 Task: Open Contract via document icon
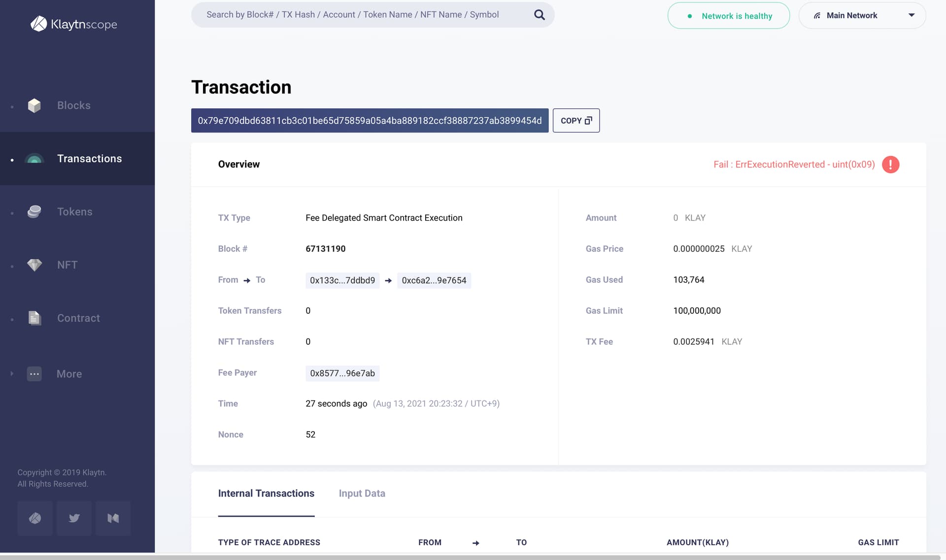[x=34, y=318]
